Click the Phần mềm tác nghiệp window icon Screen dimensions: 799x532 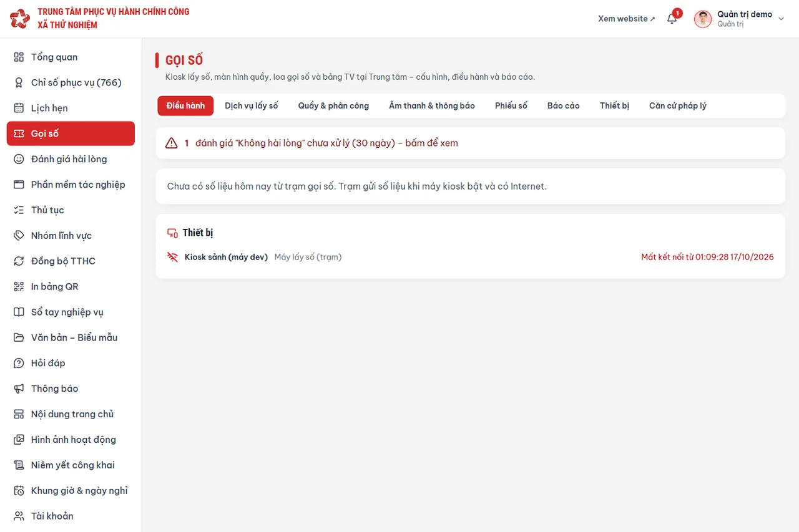click(19, 185)
